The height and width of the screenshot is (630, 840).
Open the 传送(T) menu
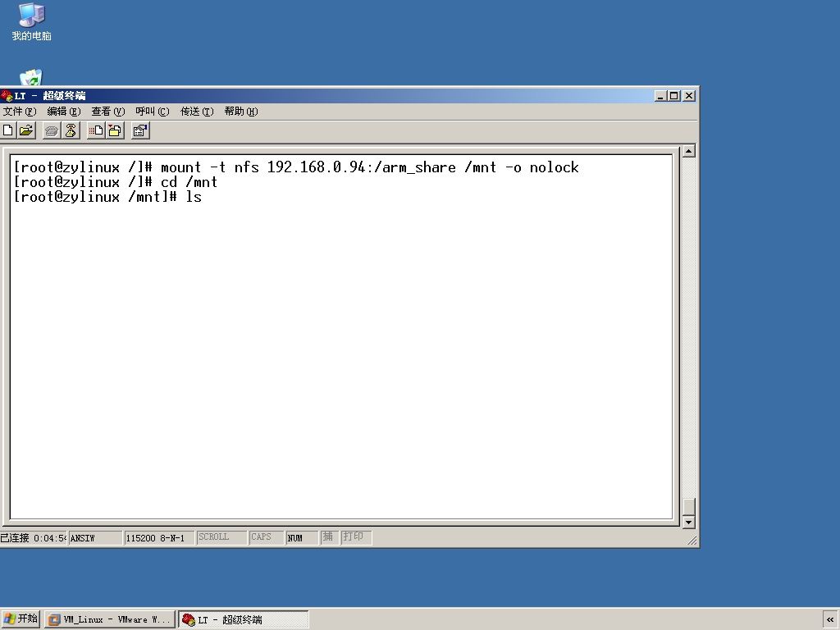coord(197,112)
